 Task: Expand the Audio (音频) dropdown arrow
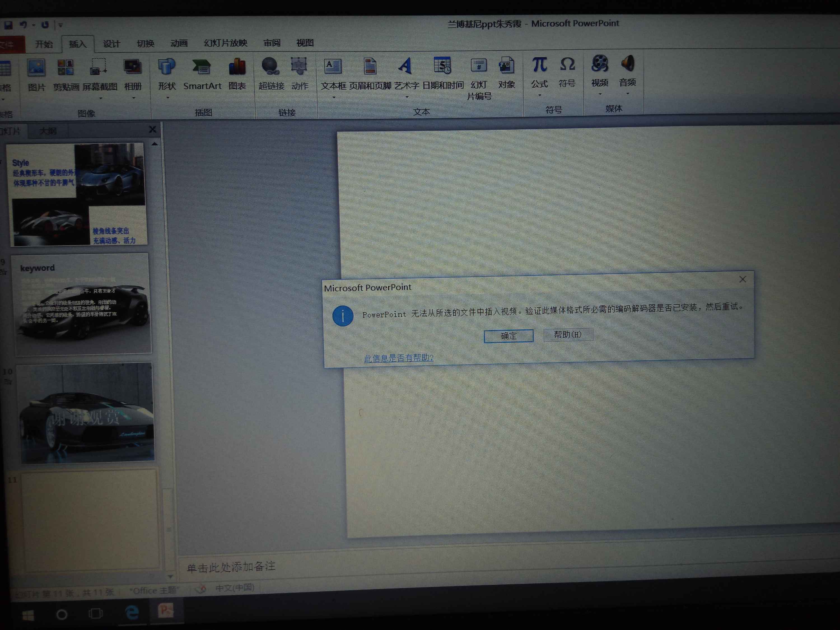(628, 94)
